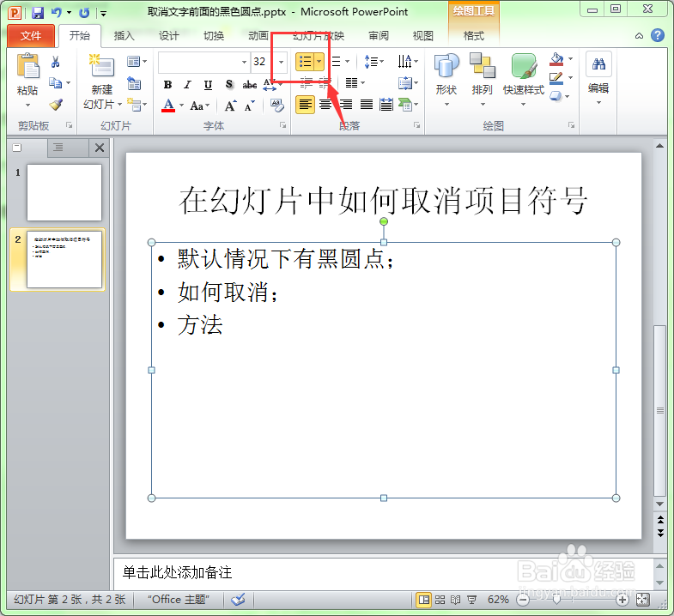Click the Editing binoculars icon
Screen dimensions: 674x616
[x=598, y=64]
